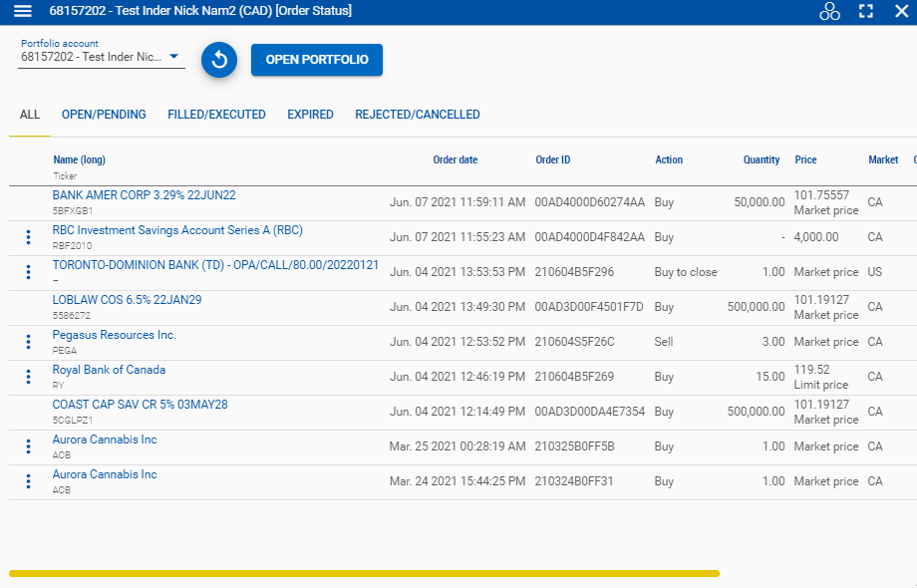Image resolution: width=917 pixels, height=588 pixels.
Task: Select the ALL tab
Action: pyautogui.click(x=30, y=115)
